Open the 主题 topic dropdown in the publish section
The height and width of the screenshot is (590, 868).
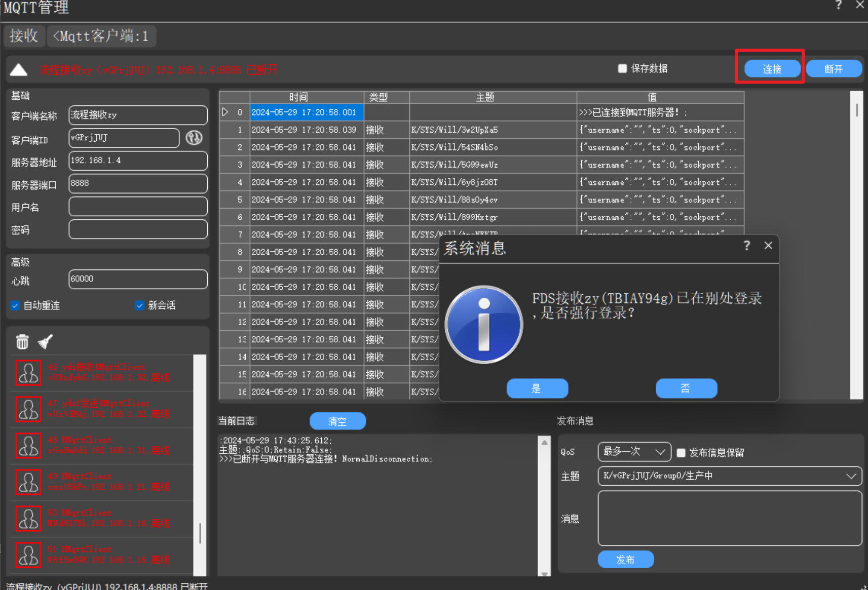pos(730,476)
